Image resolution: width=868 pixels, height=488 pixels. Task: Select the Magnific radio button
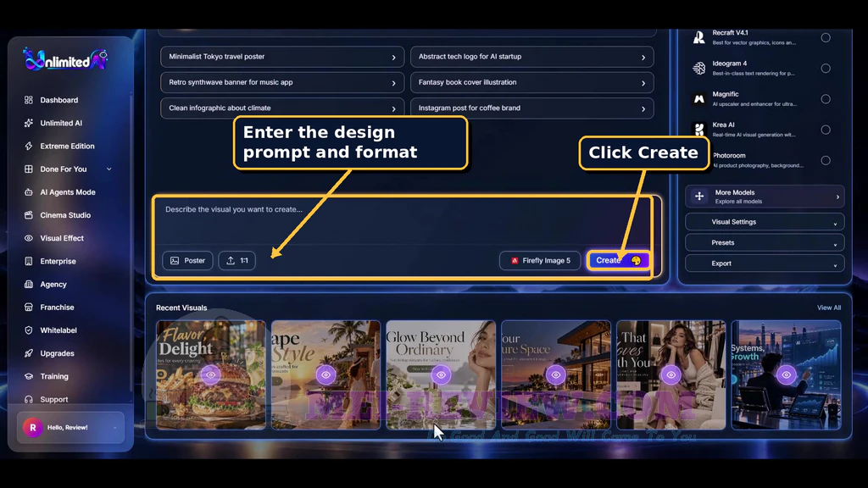[826, 99]
